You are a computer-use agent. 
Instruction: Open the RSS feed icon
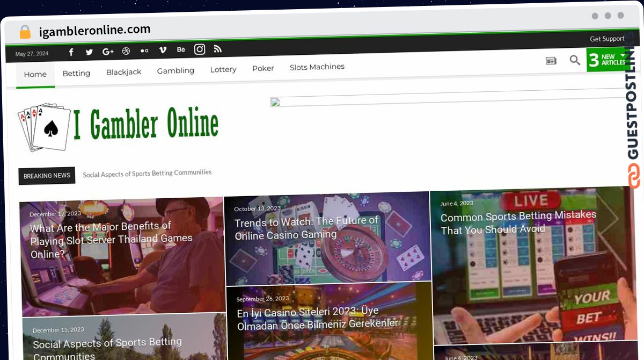coord(217,49)
